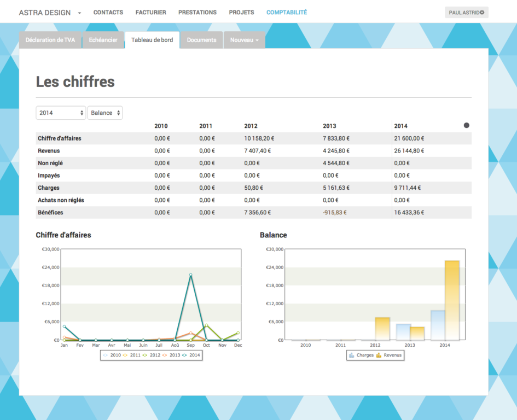The width and height of the screenshot is (517, 420).
Task: Switch to Echéancier tab
Action: coord(103,40)
